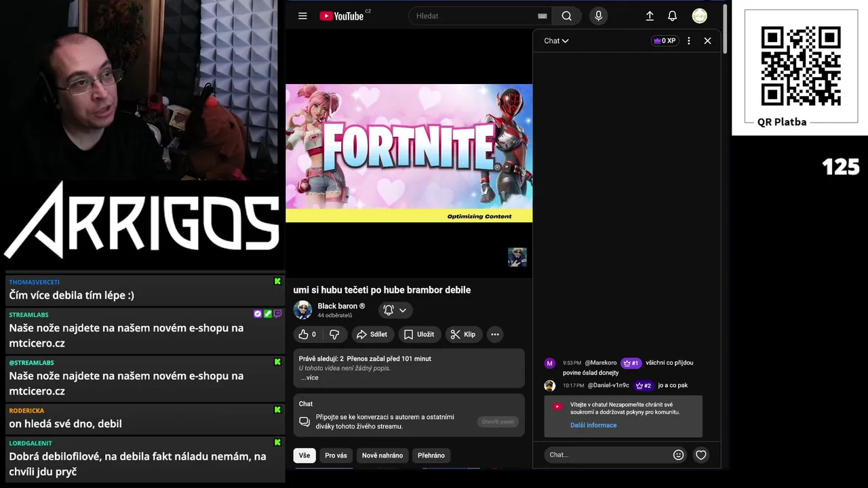Click the search magnifier button
This screenshot has height=488, width=868.
pos(567,16)
